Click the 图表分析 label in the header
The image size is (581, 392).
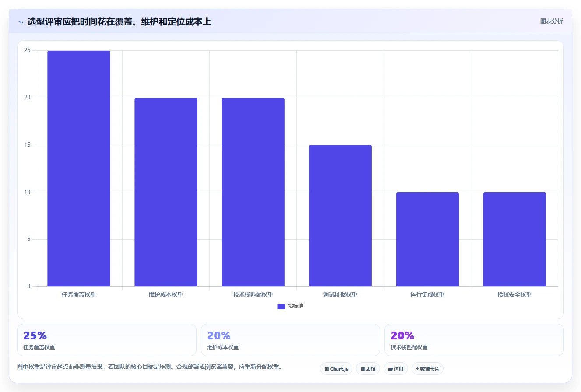click(551, 21)
